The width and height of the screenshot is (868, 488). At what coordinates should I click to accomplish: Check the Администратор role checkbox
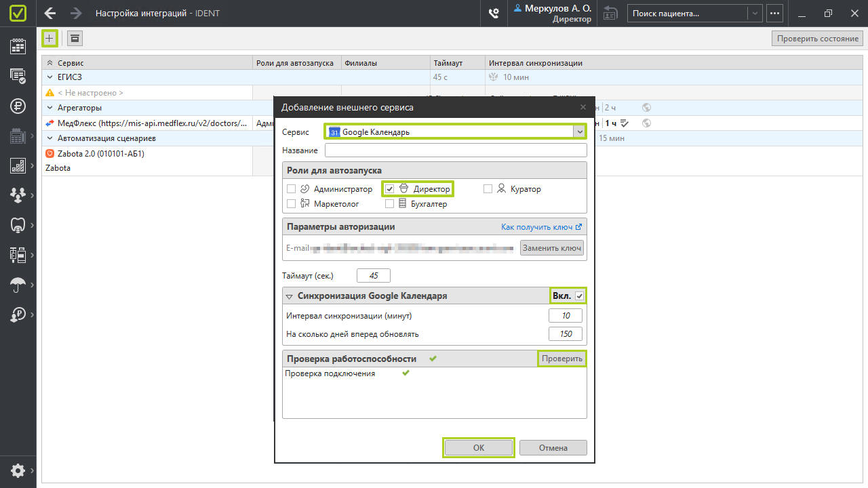pyautogui.click(x=291, y=189)
